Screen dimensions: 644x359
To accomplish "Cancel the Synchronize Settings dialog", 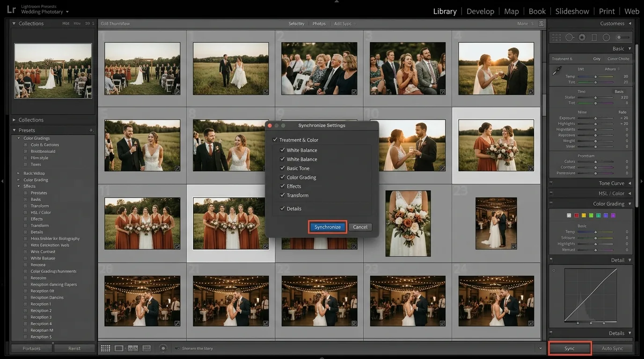I will 360,227.
